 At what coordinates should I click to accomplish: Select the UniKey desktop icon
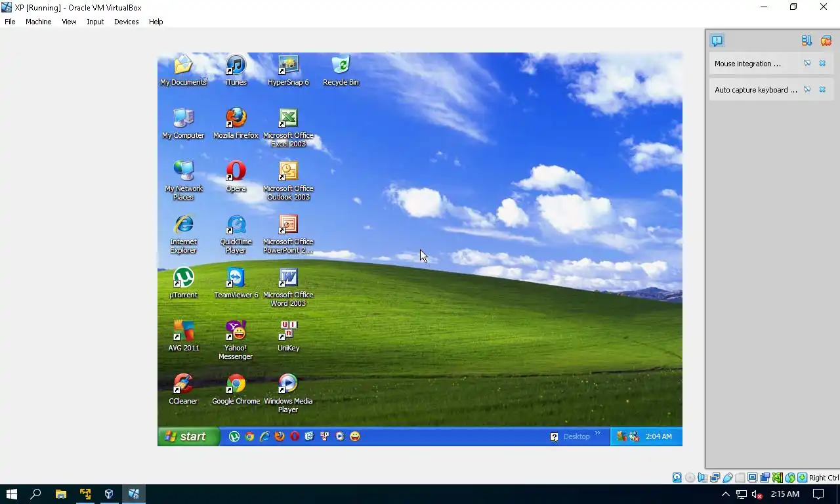point(288,336)
